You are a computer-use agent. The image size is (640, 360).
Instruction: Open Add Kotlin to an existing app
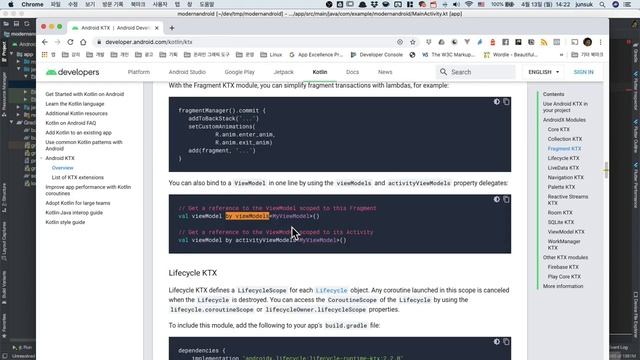pyautogui.click(x=78, y=133)
